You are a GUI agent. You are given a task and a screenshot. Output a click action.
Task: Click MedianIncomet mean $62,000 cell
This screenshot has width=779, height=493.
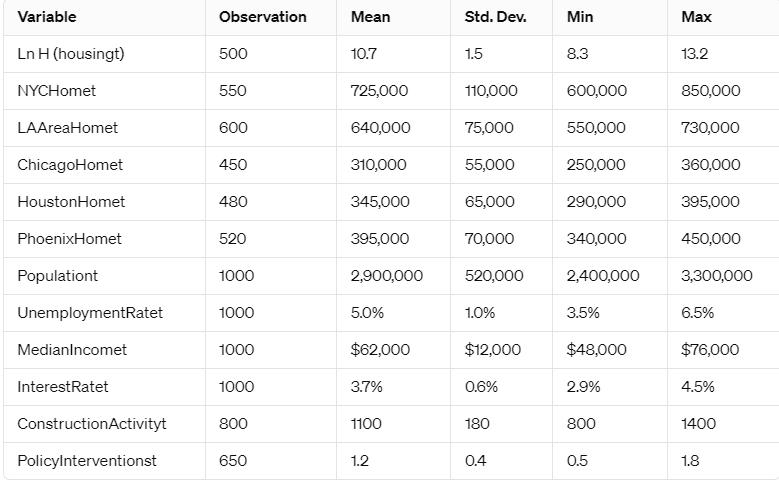click(x=380, y=350)
